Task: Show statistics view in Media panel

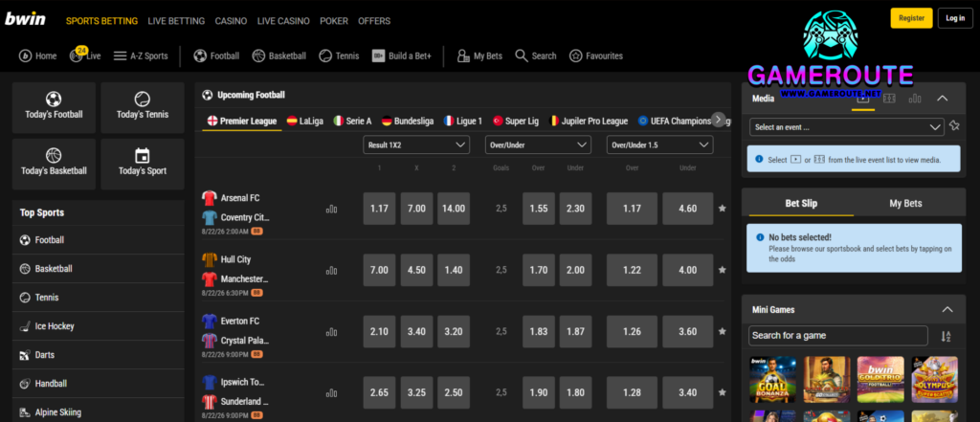Action: click(x=915, y=99)
